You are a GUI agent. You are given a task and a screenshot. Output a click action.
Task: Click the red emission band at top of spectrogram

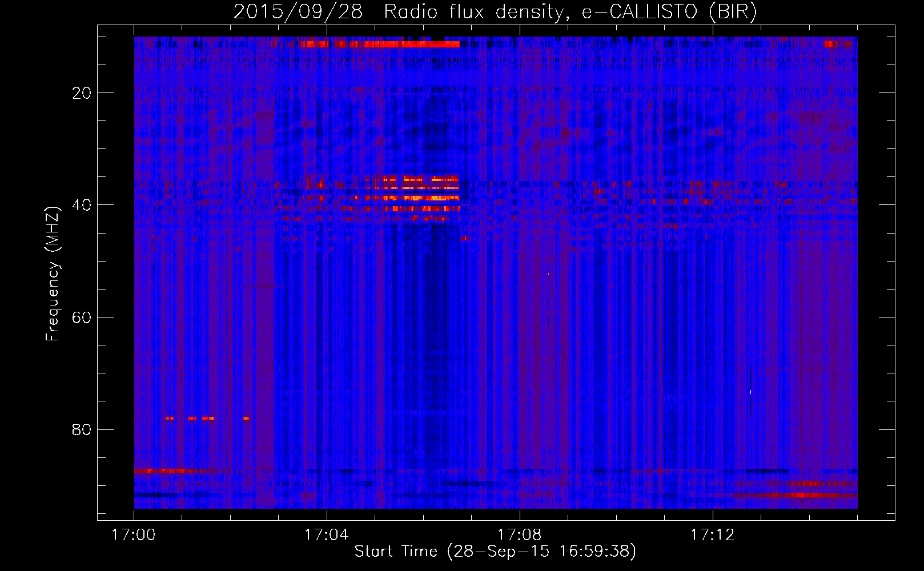[380, 44]
